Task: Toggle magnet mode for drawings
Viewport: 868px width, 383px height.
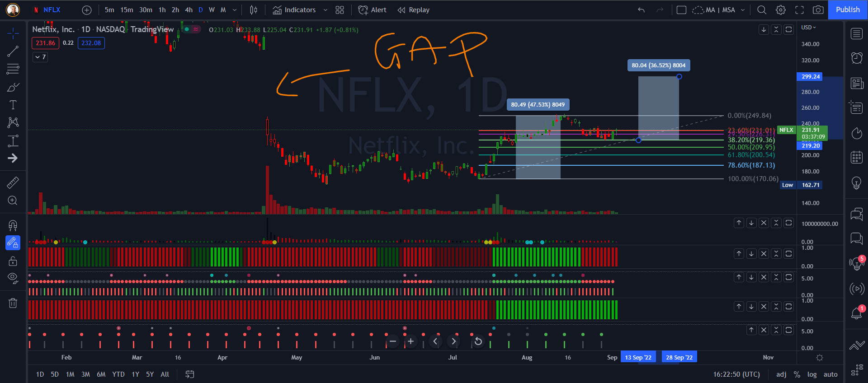Action: pyautogui.click(x=13, y=225)
